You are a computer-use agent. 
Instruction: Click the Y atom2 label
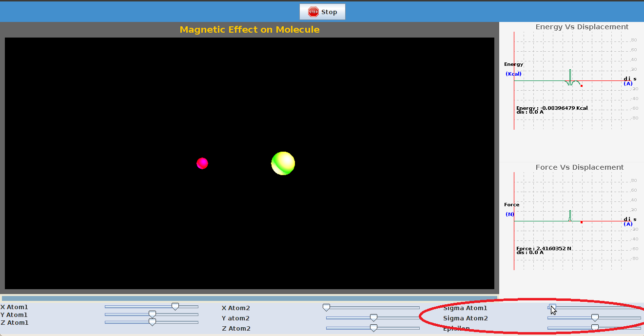(236, 318)
